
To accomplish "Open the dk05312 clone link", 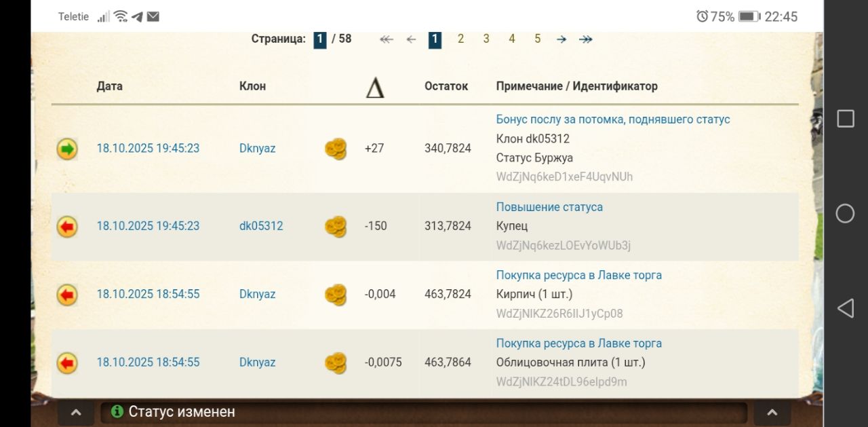I will tap(261, 226).
